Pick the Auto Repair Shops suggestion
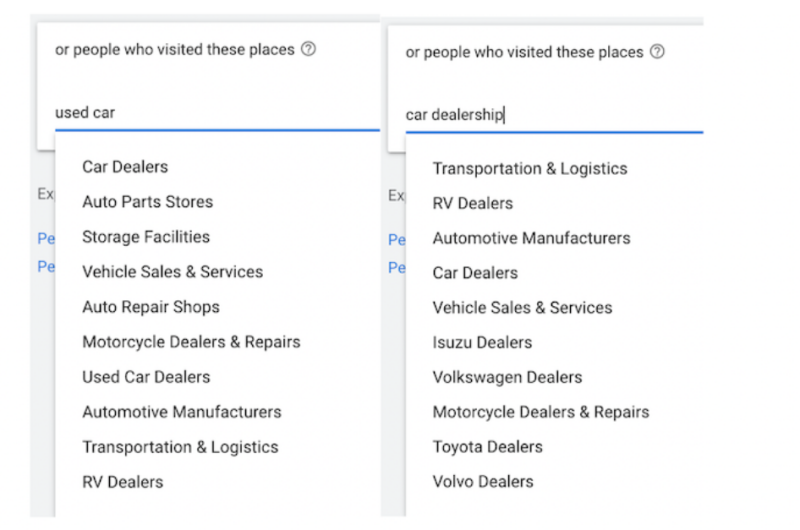 (x=151, y=307)
